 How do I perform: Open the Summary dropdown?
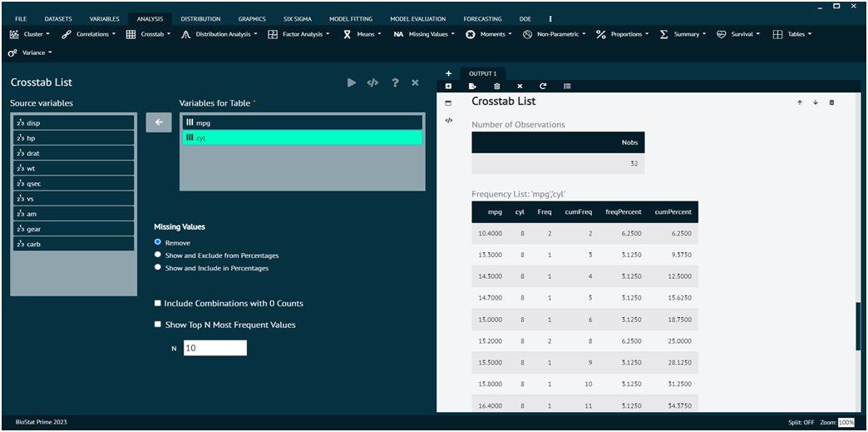(683, 34)
